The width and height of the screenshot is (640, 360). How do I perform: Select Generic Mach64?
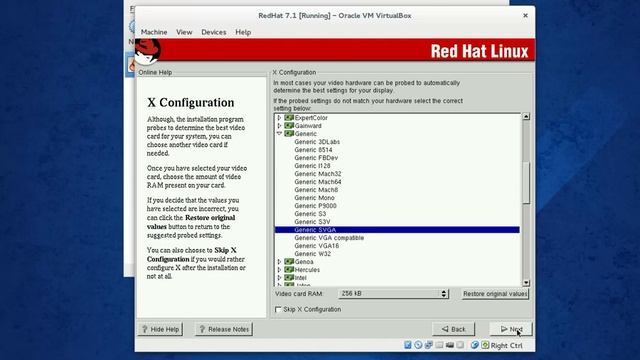point(318,182)
